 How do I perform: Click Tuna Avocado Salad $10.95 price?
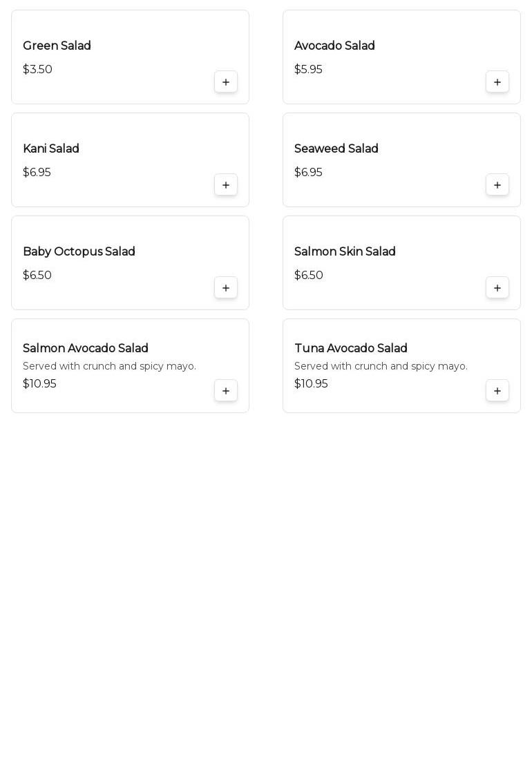click(x=311, y=383)
